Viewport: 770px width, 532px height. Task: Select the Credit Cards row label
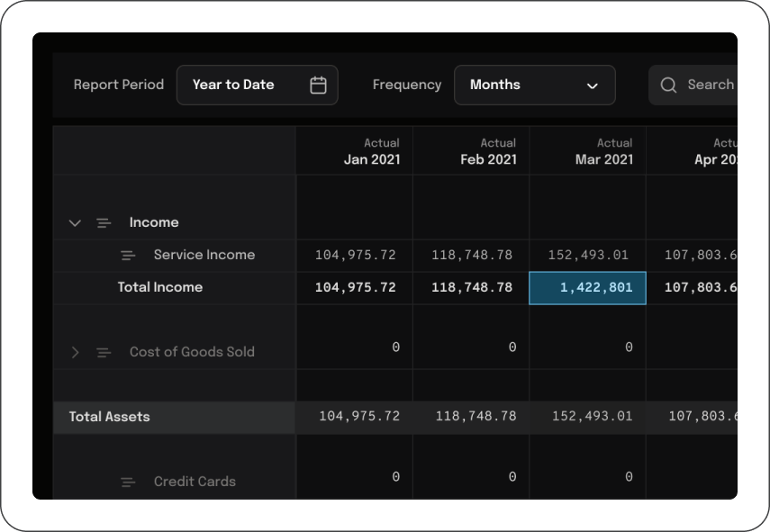195,482
